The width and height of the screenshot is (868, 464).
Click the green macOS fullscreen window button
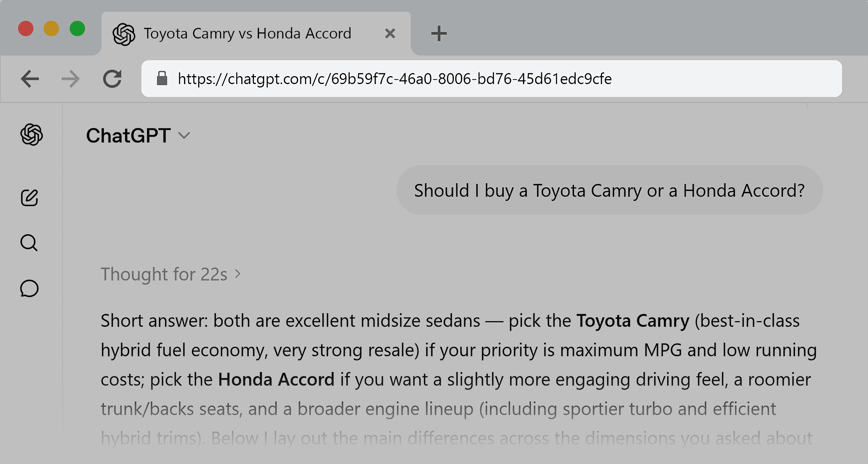point(77,29)
